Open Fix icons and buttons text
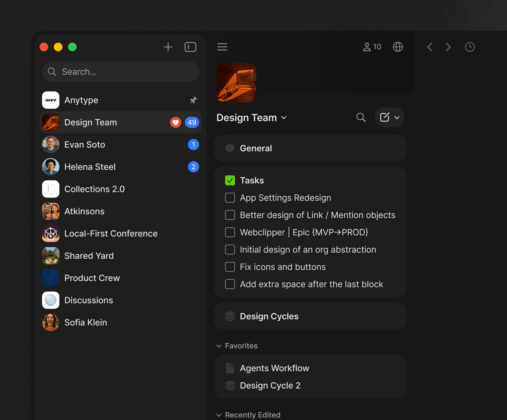This screenshot has width=507, height=420. (x=283, y=267)
